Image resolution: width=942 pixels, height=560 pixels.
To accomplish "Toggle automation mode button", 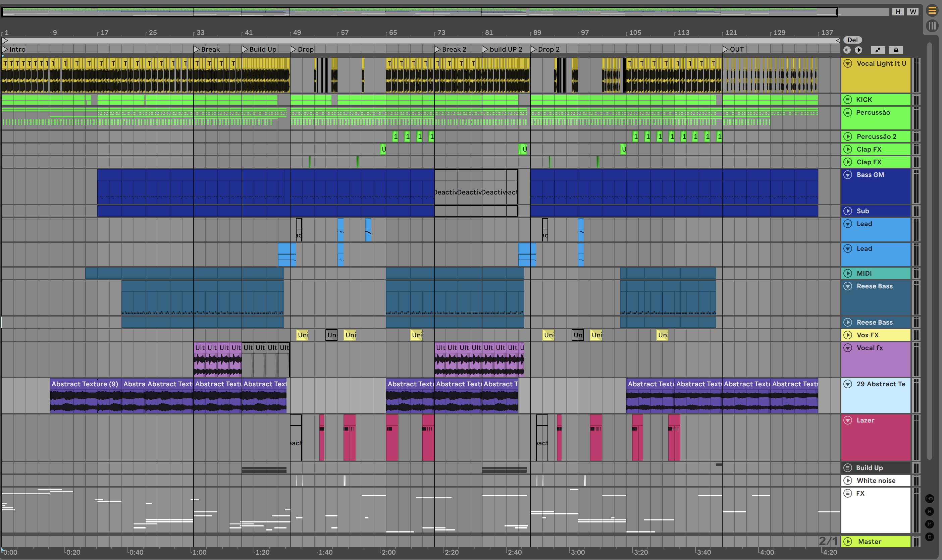I will (x=878, y=50).
